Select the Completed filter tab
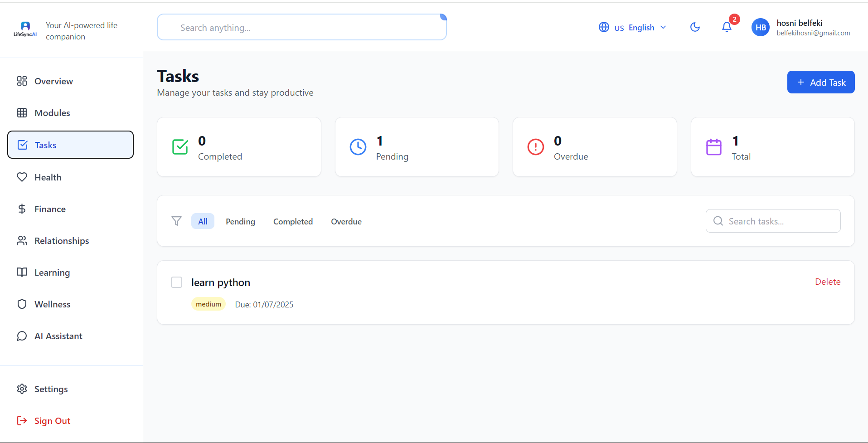The image size is (868, 443). [293, 221]
